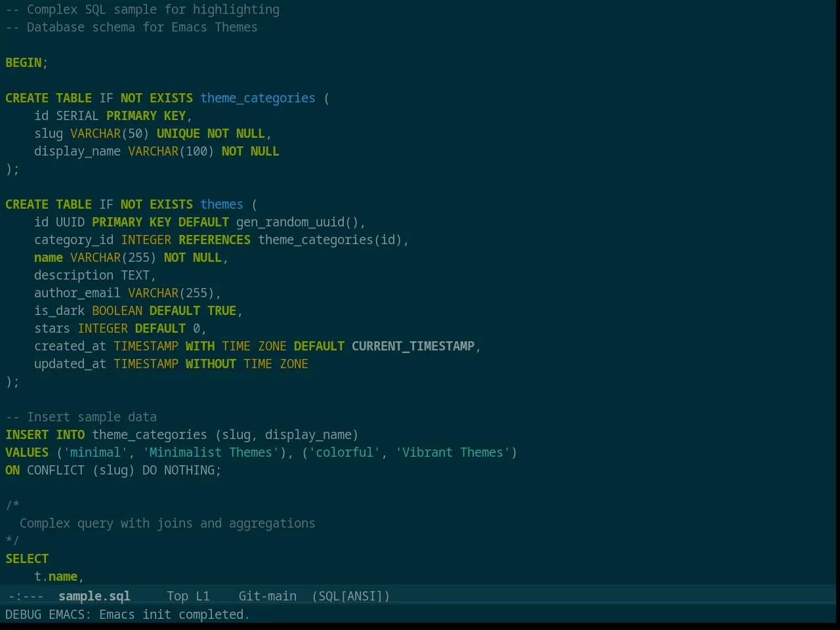This screenshot has width=840, height=630.
Task: Click BOOLEAN on the is_dark line
Action: tap(117, 310)
